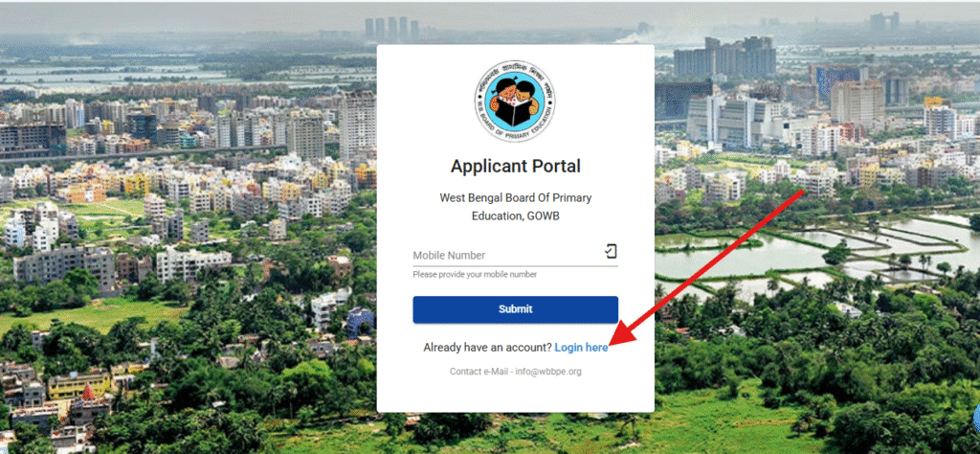Submit the mobile number form
The image size is (980, 454).
[x=515, y=309]
